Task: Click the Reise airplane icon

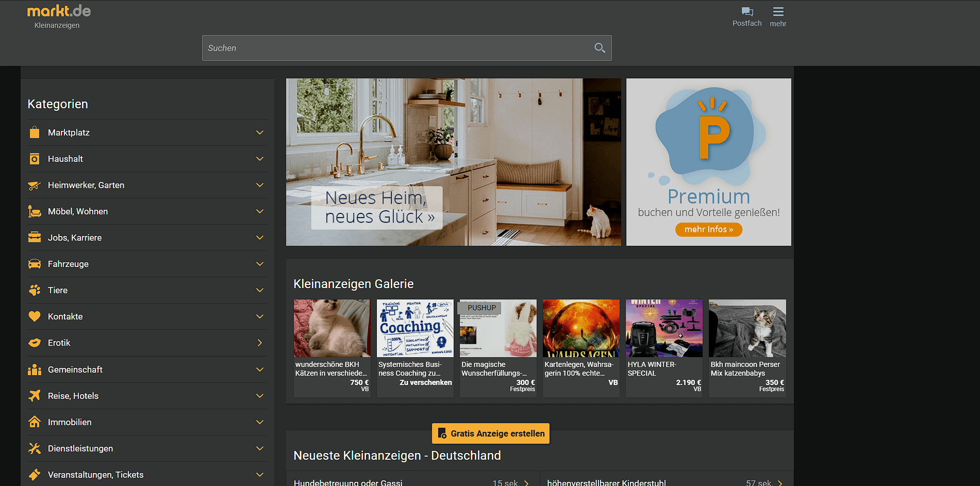Action: 35,396
